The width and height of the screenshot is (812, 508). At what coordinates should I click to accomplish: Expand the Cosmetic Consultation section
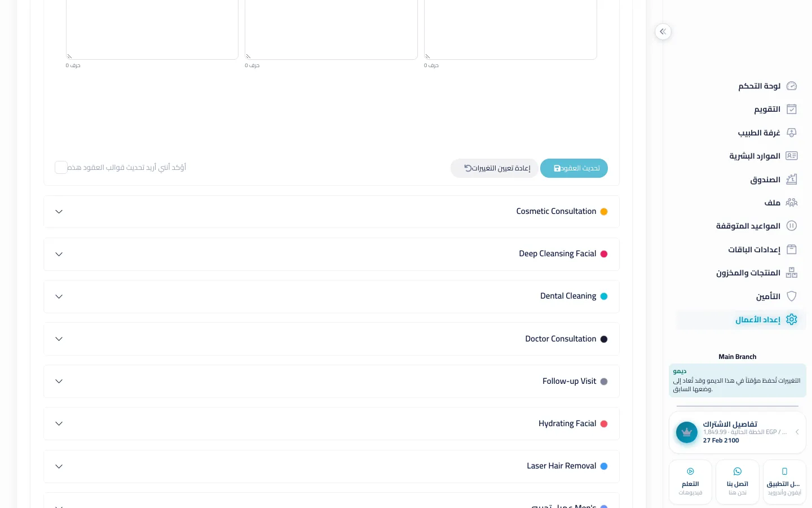pos(332,212)
